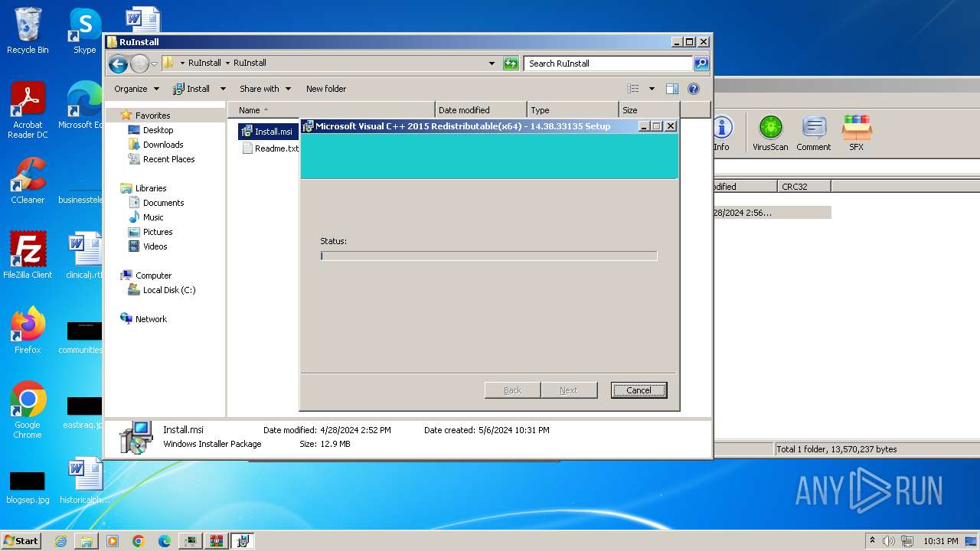Viewport: 980px width, 551px height.
Task: Open the Recycle Bin desktop icon
Action: pyautogui.click(x=28, y=31)
